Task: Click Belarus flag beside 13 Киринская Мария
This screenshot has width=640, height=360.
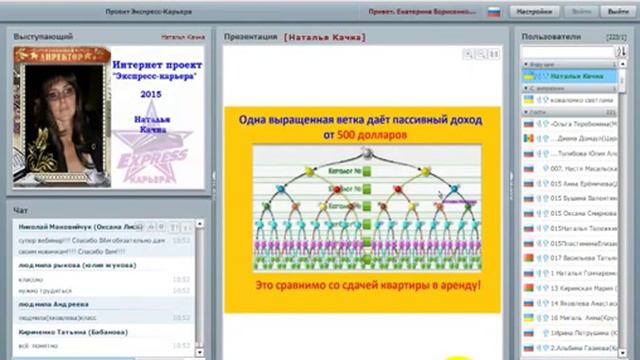Action: click(528, 288)
